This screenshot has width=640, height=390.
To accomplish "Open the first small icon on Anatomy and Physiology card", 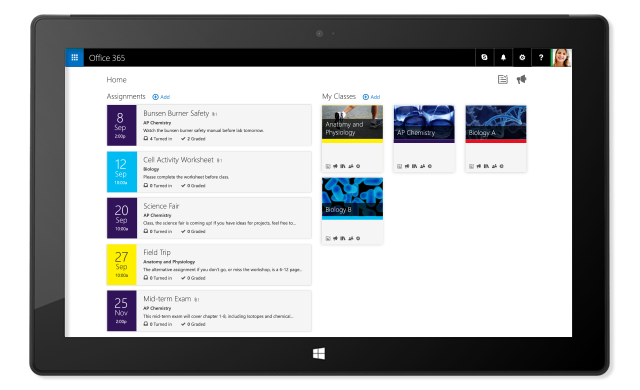I will click(328, 166).
